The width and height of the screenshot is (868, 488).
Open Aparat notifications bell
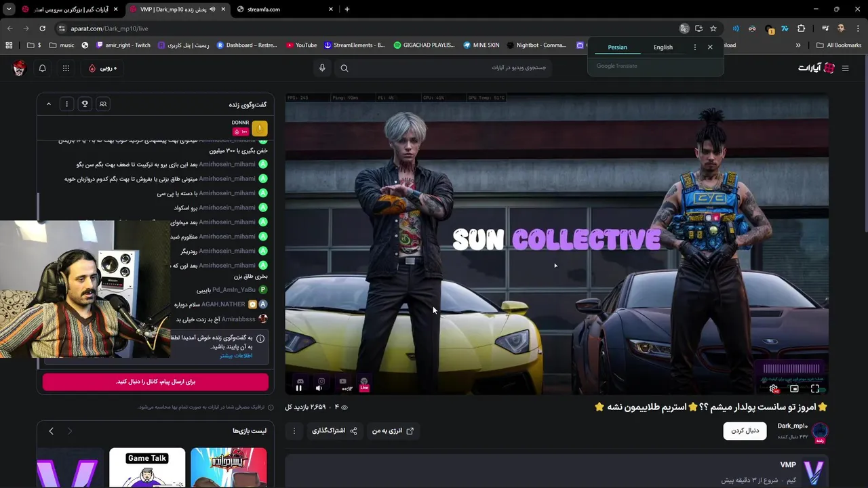pyautogui.click(x=42, y=68)
